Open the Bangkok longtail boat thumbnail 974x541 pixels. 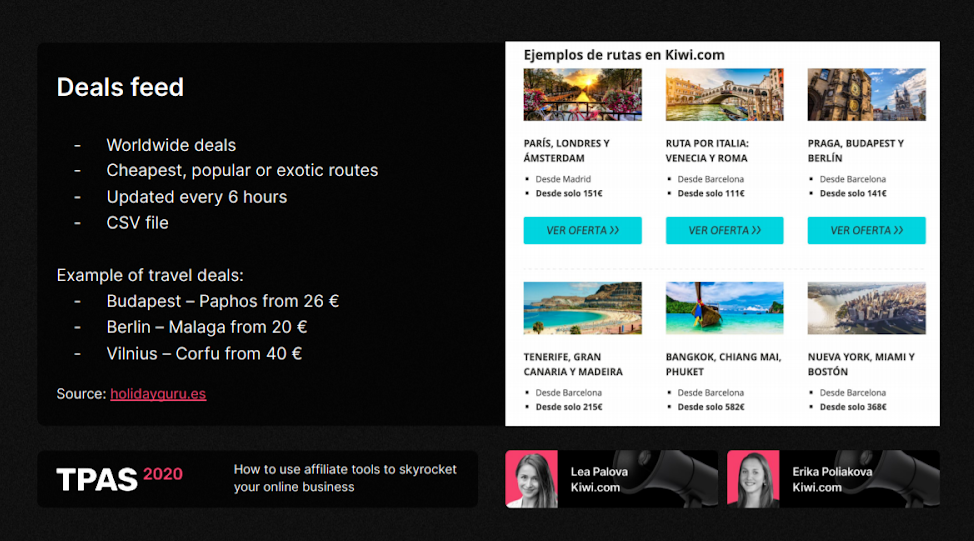(724, 308)
